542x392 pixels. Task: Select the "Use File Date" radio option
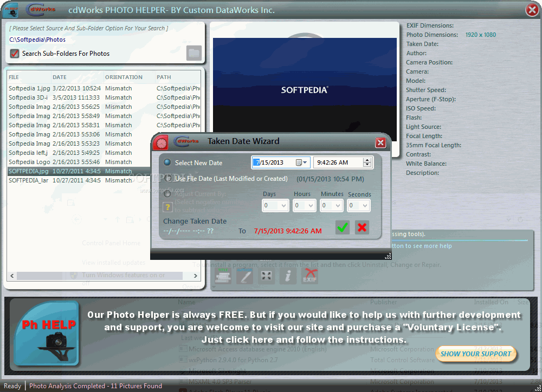[167, 178]
